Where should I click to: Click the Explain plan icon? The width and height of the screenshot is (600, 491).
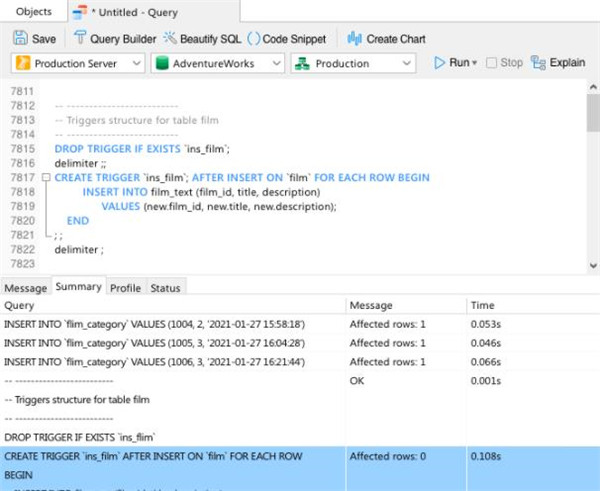point(539,63)
